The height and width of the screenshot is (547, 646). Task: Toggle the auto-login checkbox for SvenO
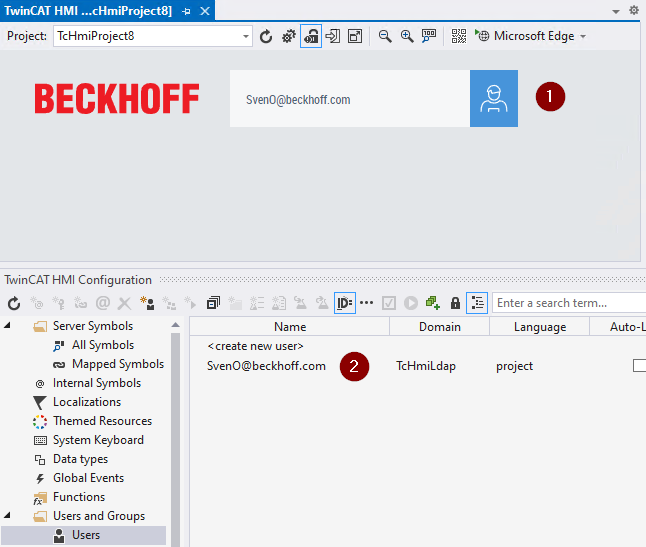click(x=639, y=366)
